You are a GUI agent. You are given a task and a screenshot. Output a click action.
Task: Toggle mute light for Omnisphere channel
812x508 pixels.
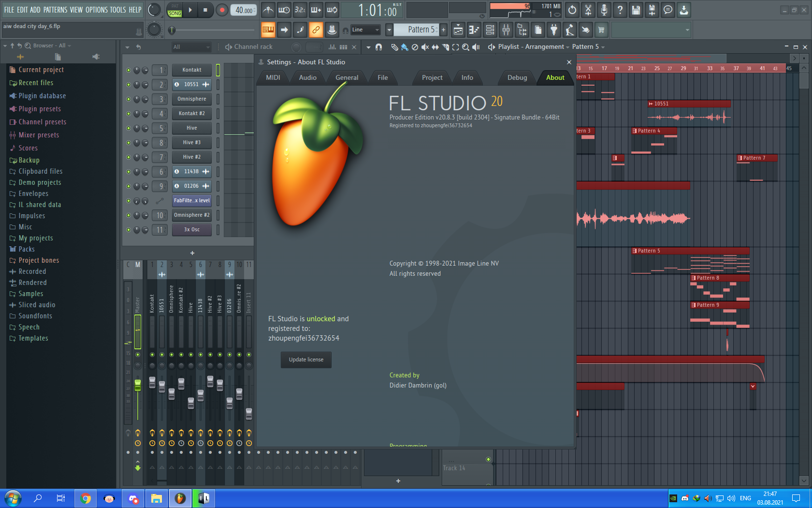point(129,99)
